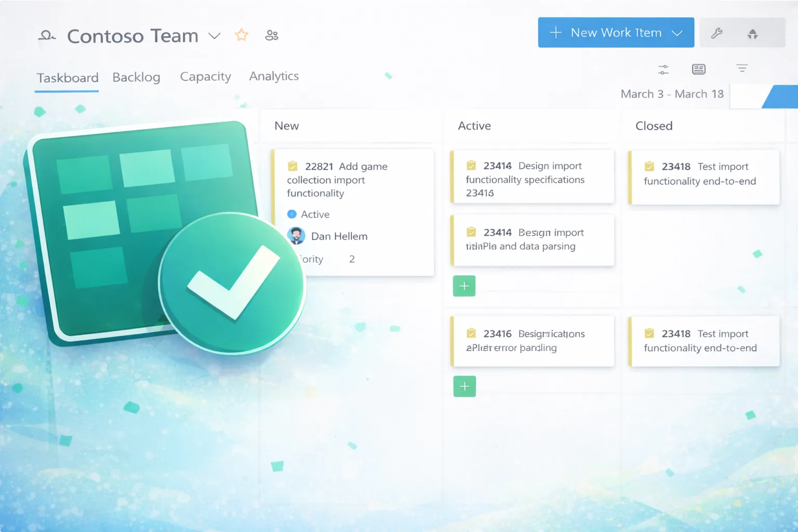The height and width of the screenshot is (532, 798).
Task: Add task with first green plus button
Action: pos(464,286)
